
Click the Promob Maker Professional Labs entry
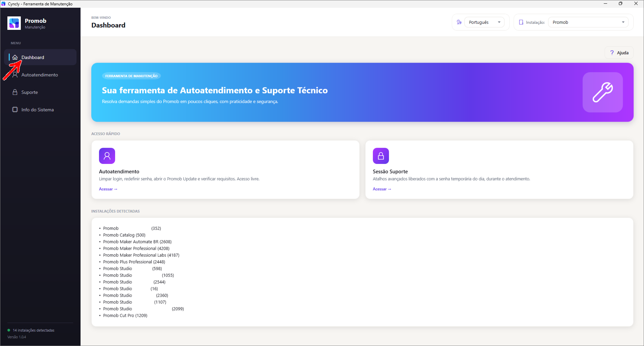(141, 255)
